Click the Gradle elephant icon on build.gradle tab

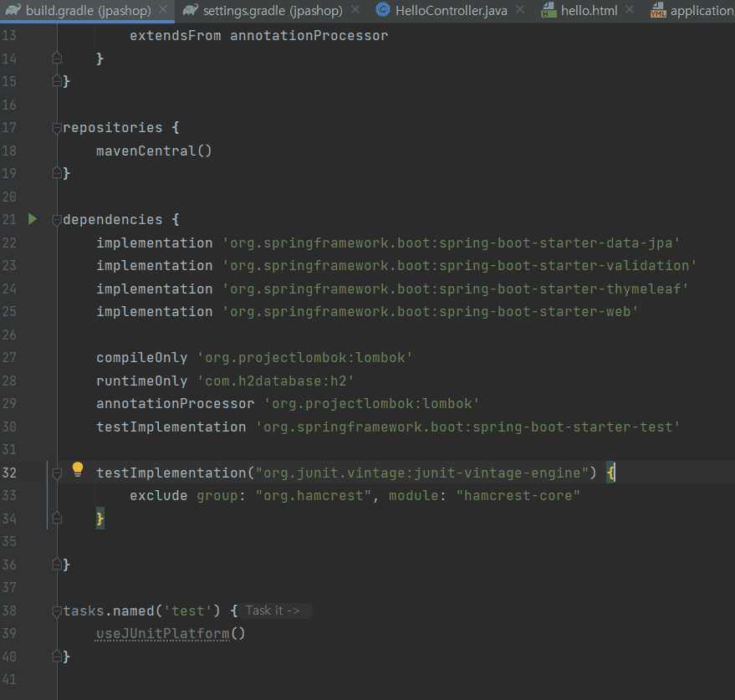tap(13, 9)
